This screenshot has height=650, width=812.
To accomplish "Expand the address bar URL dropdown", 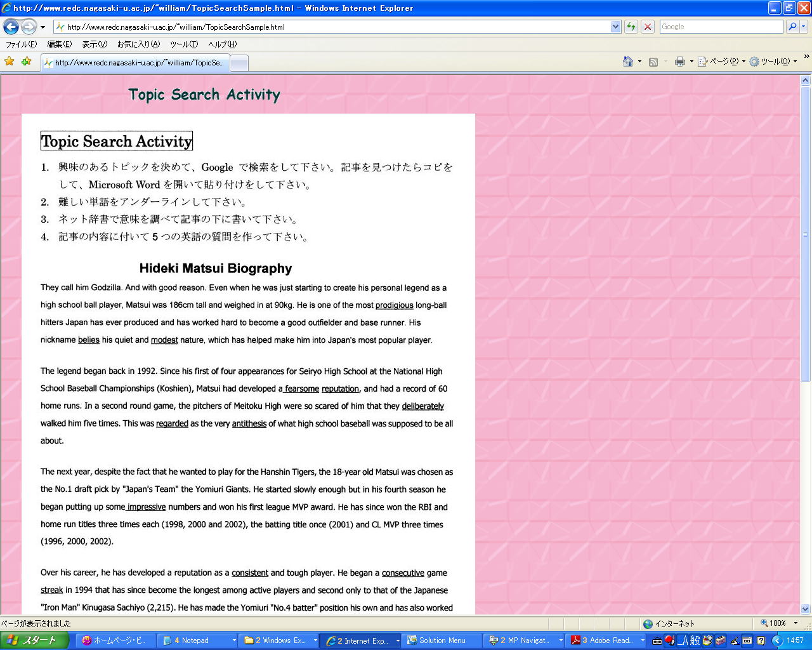I will click(615, 27).
